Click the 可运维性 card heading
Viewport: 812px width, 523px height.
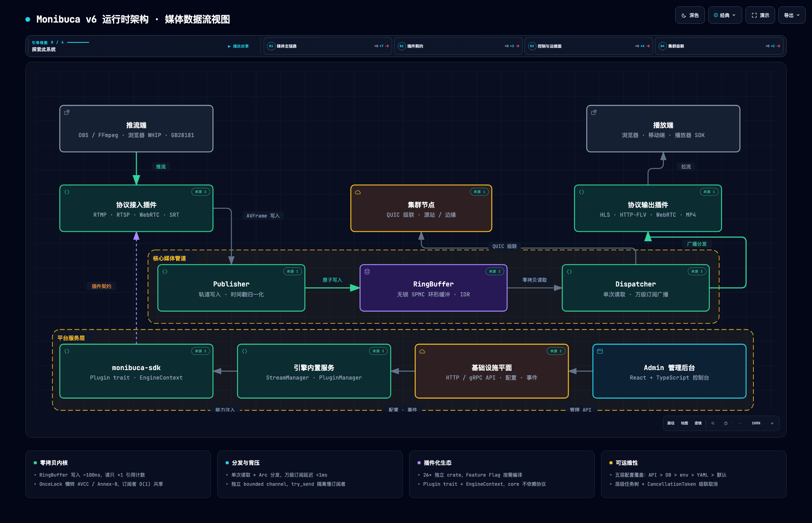coord(627,463)
